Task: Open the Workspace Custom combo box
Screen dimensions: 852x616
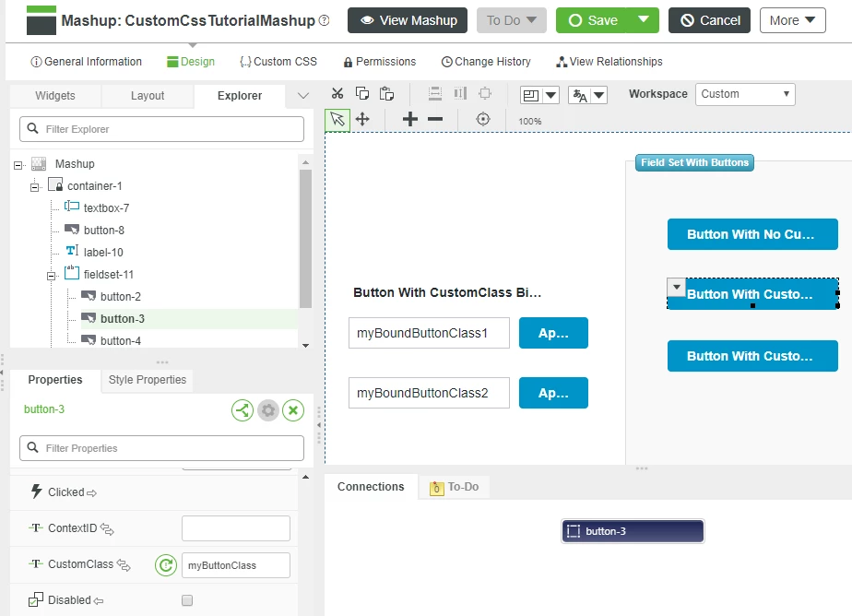Action: 745,94
